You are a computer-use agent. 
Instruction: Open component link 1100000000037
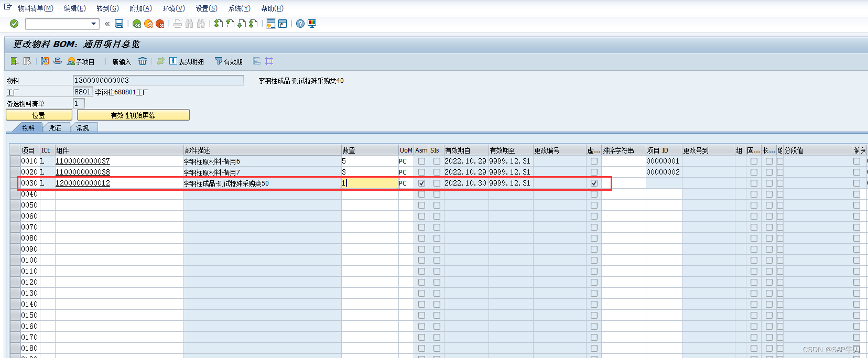(83, 161)
